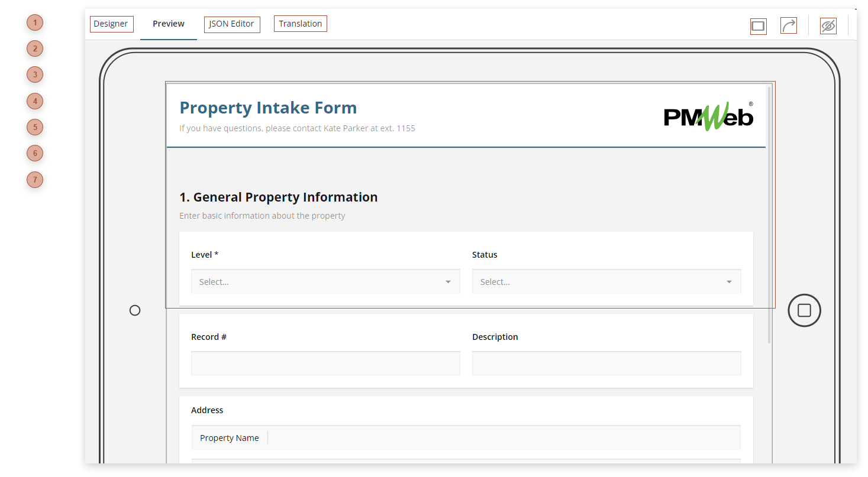Click numbered callout marker 3
The width and height of the screenshot is (868, 477).
35,75
